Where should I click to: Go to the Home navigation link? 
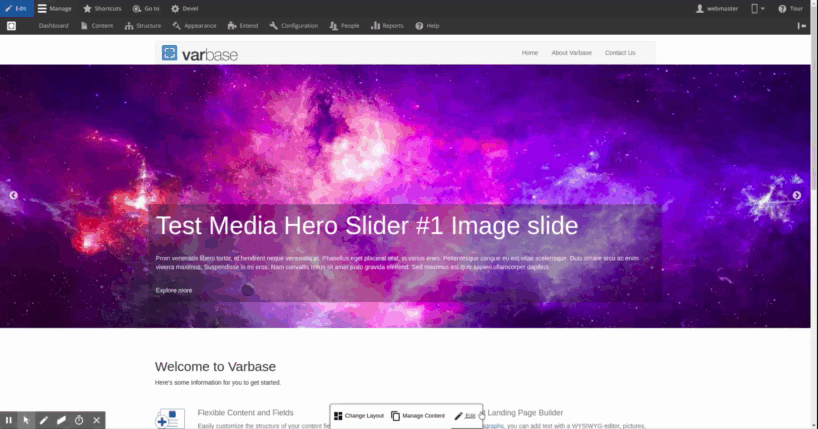[x=530, y=53]
